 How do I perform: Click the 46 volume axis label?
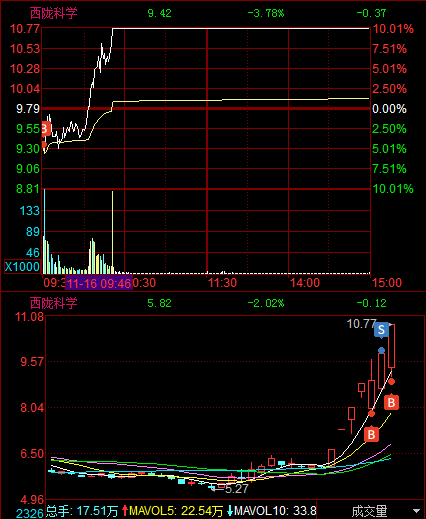pyautogui.click(x=33, y=253)
